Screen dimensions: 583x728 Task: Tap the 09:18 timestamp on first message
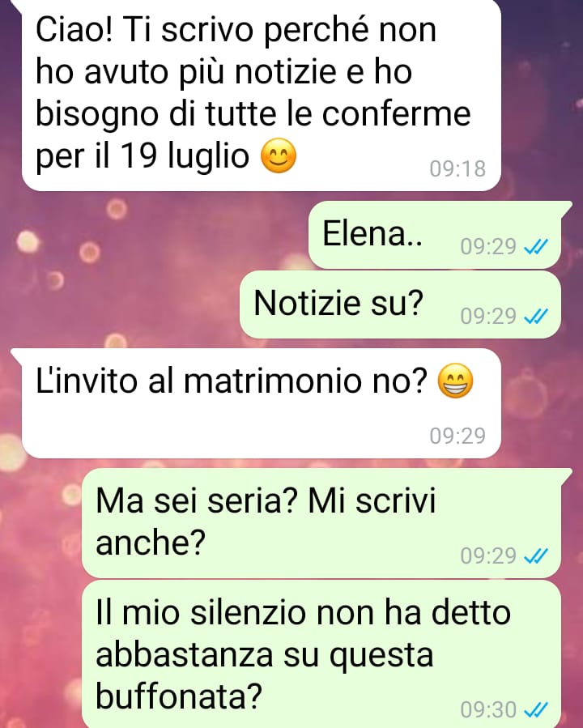point(457,168)
